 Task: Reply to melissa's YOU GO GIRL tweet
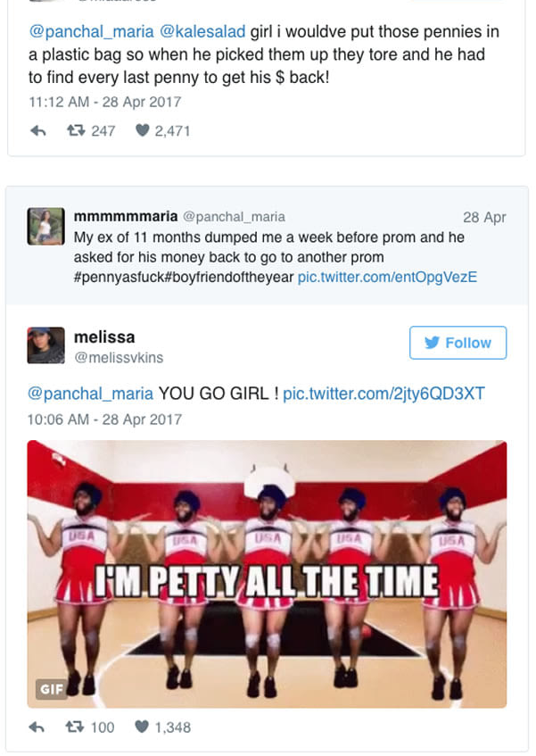point(37,727)
